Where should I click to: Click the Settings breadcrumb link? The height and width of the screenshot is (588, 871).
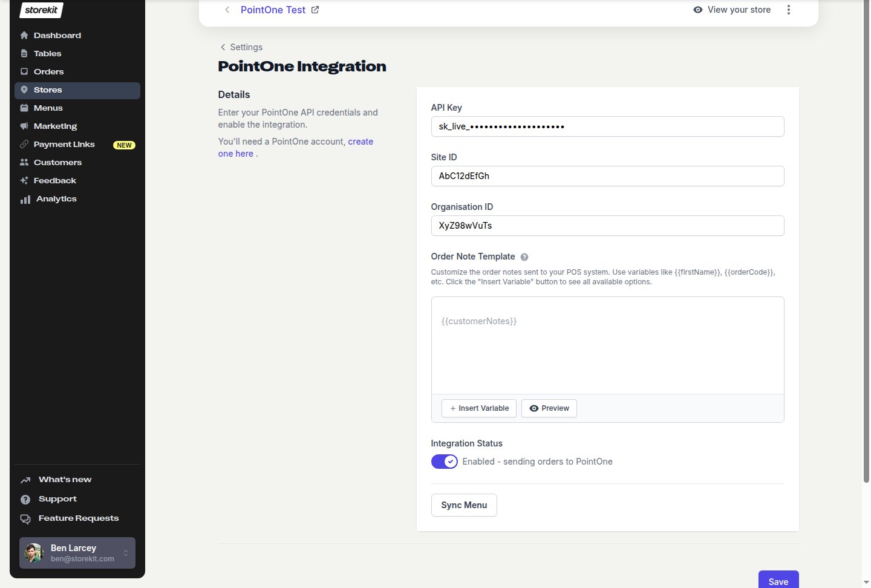(x=246, y=47)
